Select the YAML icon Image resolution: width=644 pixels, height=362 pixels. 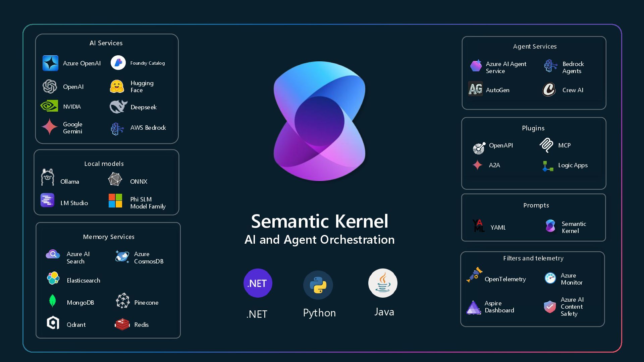coord(478,226)
